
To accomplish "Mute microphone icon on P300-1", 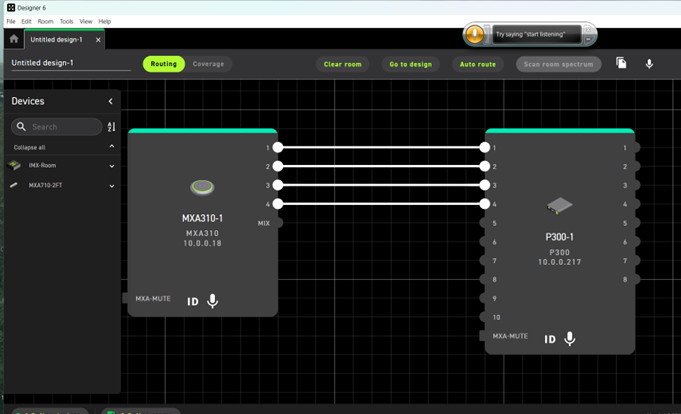I will click(569, 338).
